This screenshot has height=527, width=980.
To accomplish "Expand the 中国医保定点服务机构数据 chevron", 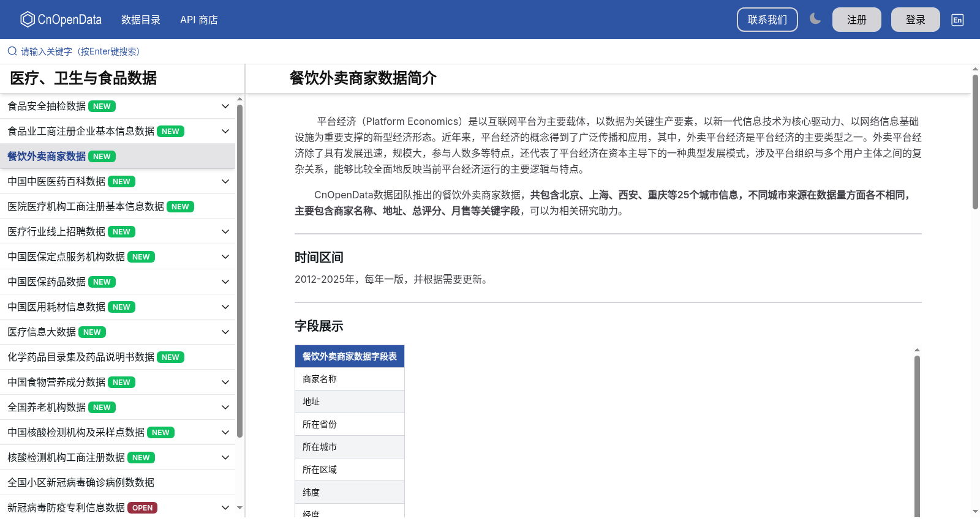I will [225, 257].
